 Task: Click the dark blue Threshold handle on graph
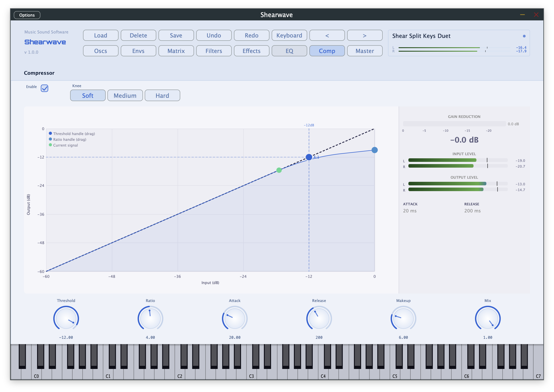(309, 157)
